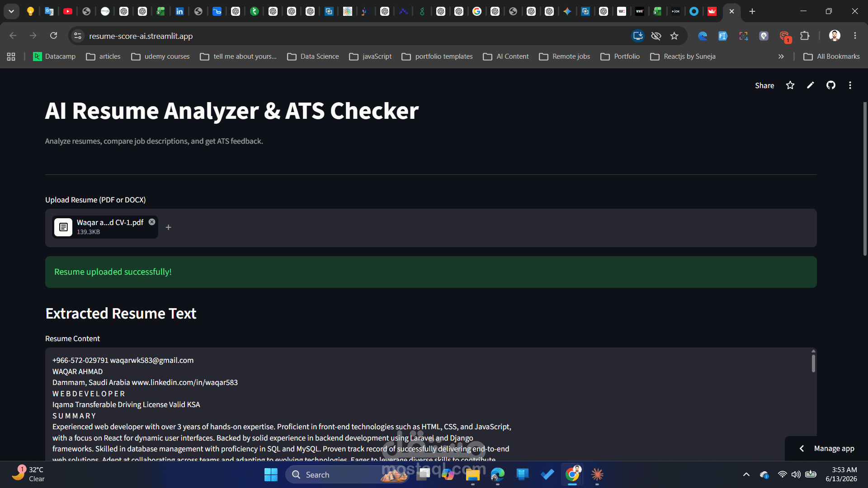Select the Waqar CV-1.pdf document icon

pos(63,227)
